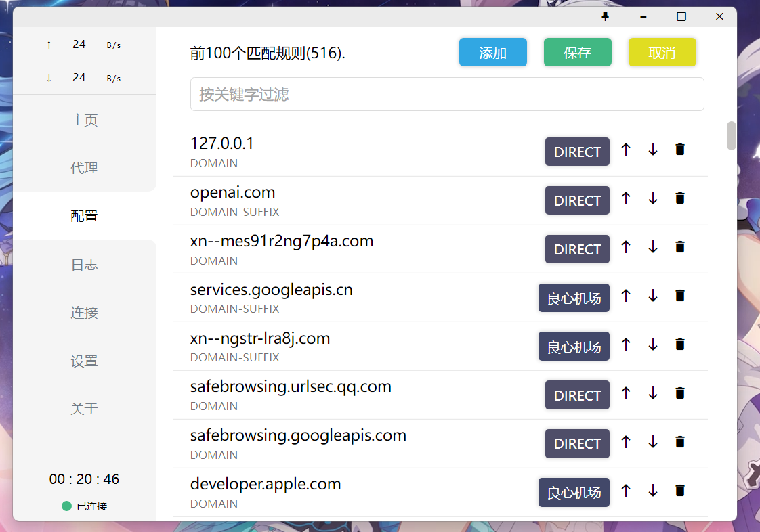This screenshot has height=532, width=760.
Task: Move the xn--ngstr-lra8j.com rule down
Action: [x=653, y=345]
